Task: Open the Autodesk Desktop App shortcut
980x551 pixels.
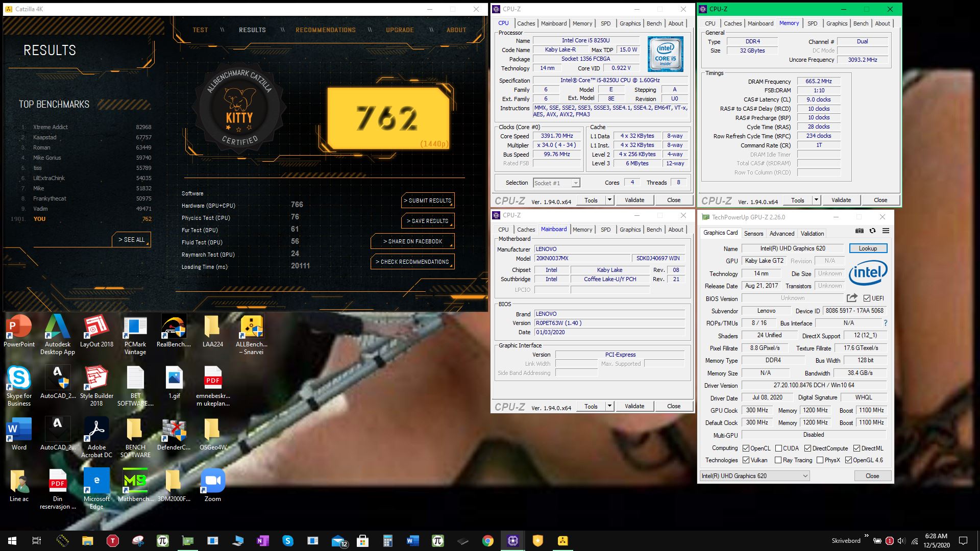Action: point(58,334)
